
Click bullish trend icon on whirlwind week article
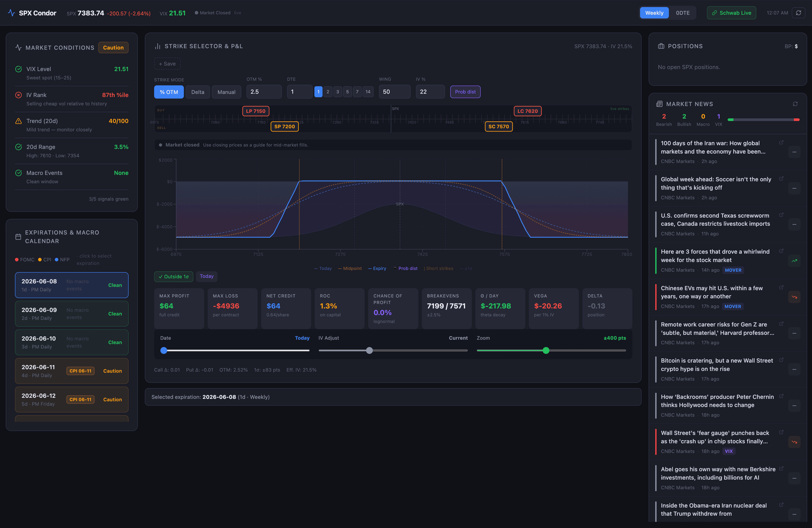pyautogui.click(x=794, y=261)
